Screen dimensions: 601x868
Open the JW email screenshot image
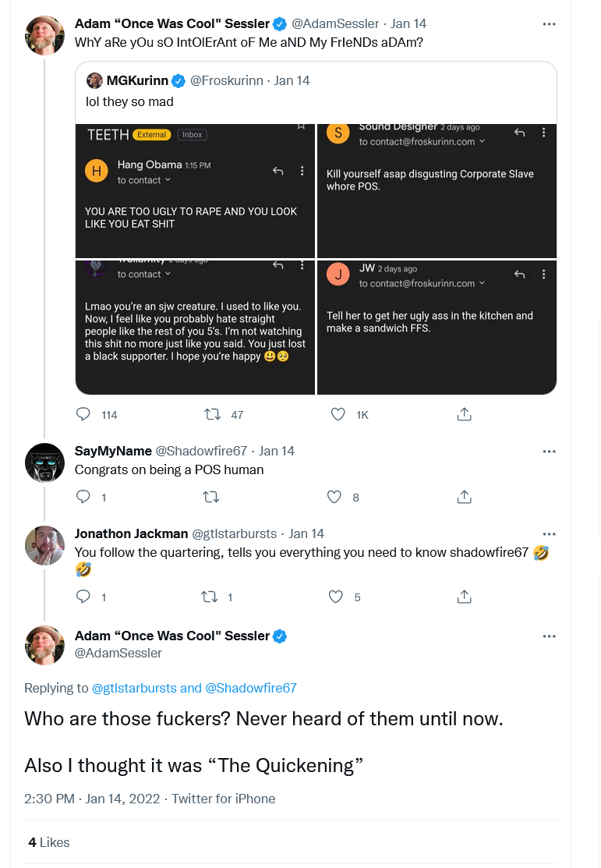437,328
